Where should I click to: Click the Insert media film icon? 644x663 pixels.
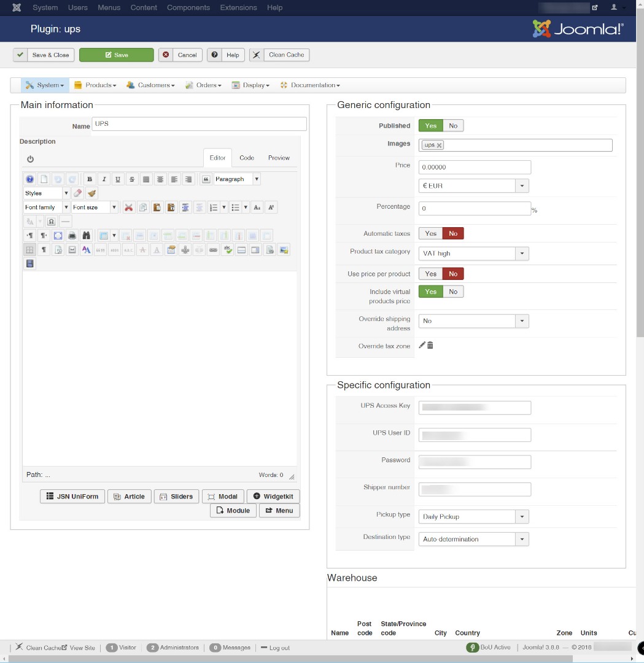click(29, 264)
